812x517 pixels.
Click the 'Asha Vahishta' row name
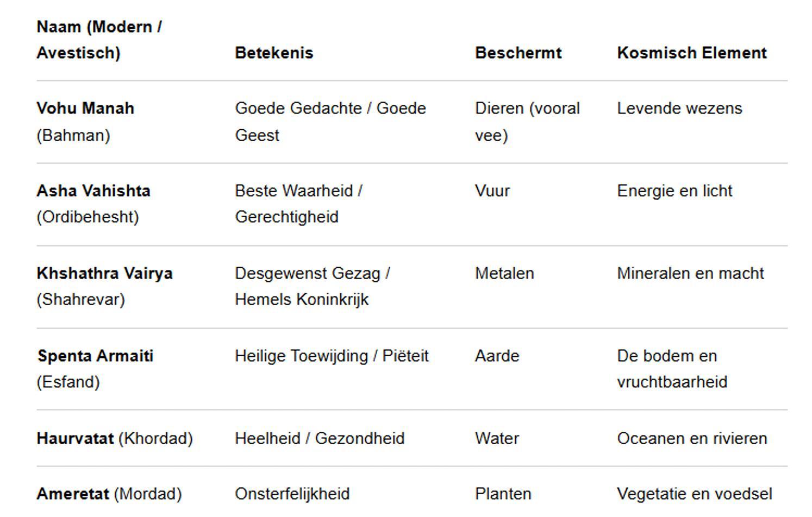[93, 191]
